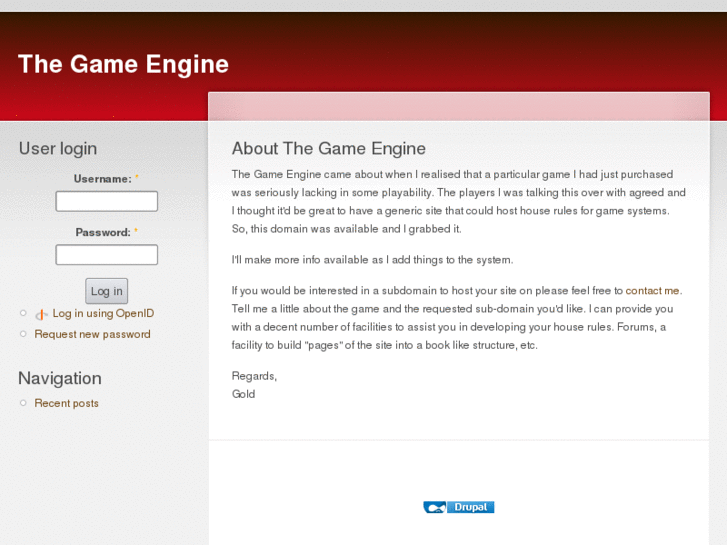Click the Log in button
The image size is (727, 545).
107,291
